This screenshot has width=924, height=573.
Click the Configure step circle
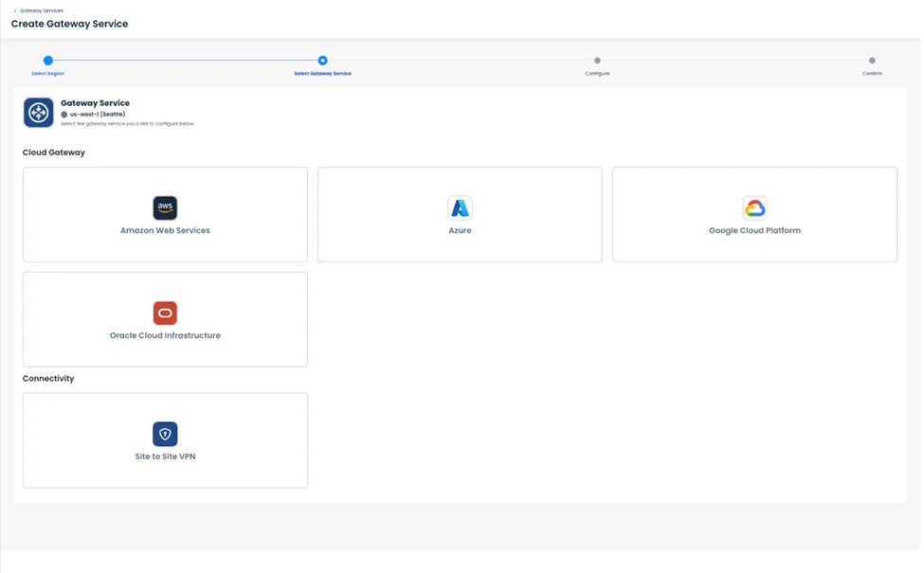pyautogui.click(x=597, y=60)
